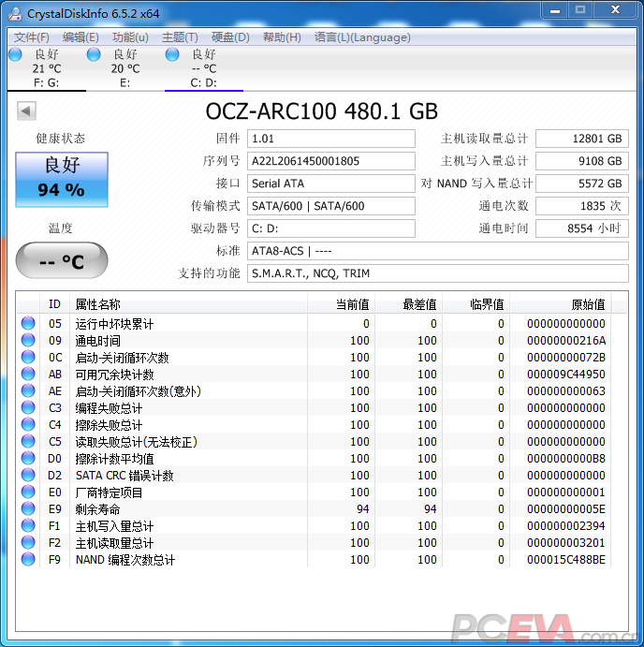Viewport: 644px width, 647px height.
Task: Click status orb for C: D: disk
Action: click(x=172, y=54)
